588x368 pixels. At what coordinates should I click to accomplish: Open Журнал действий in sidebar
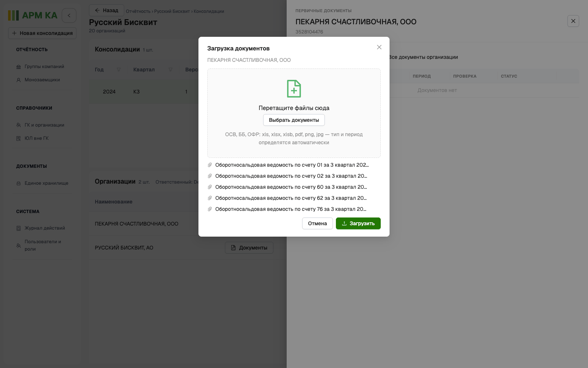click(44, 228)
